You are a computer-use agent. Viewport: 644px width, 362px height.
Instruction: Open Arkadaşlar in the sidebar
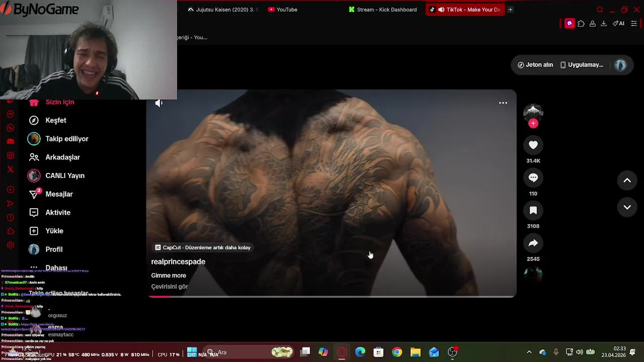point(63,157)
